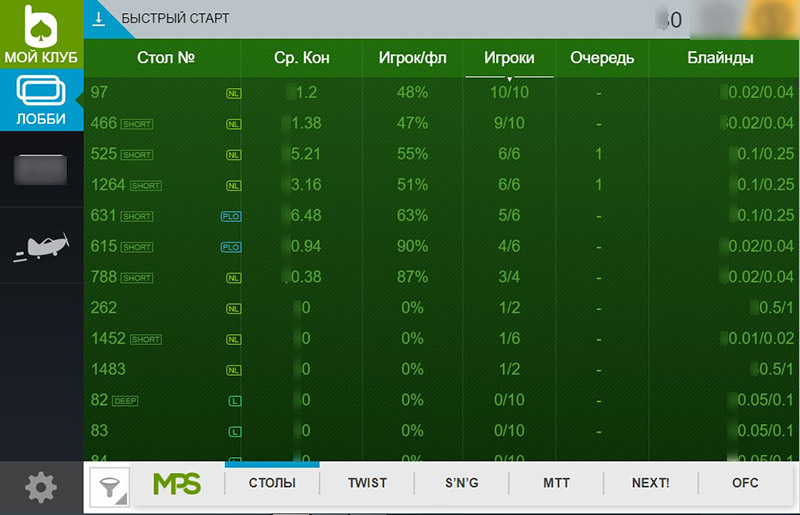800x515 pixels.
Task: Click the quick start download arrow icon
Action: coord(99,18)
